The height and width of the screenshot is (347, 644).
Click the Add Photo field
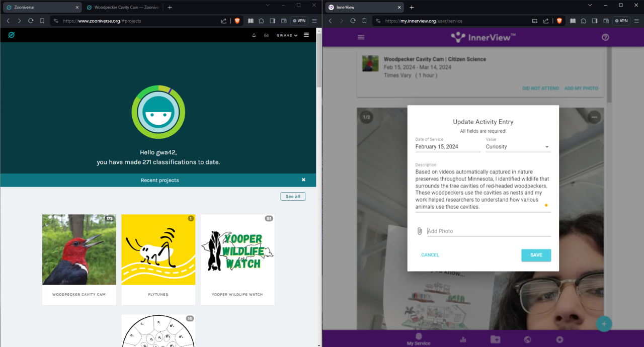[x=489, y=231]
